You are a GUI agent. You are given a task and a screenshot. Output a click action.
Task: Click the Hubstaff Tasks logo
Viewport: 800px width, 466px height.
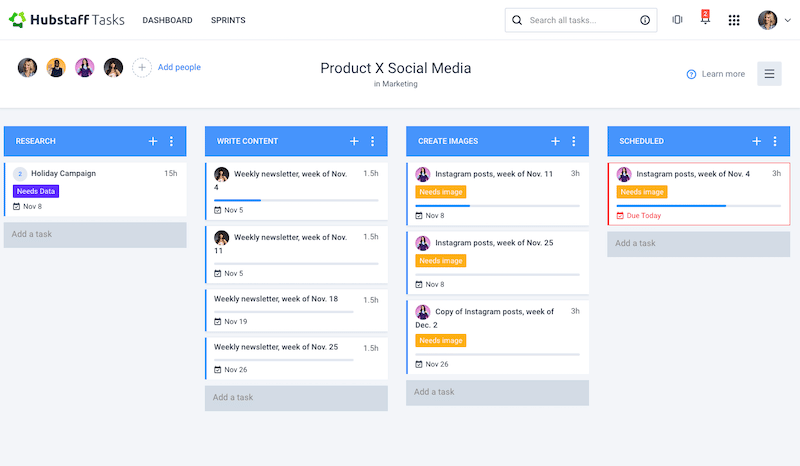pyautogui.click(x=66, y=20)
